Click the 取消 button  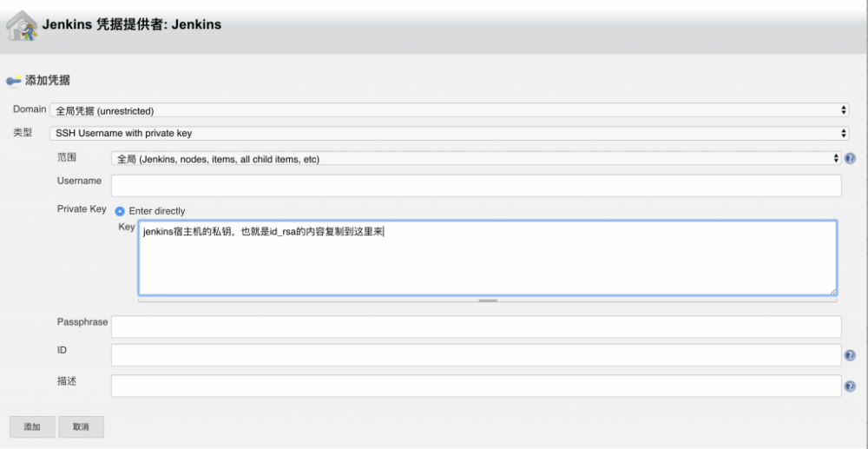(x=81, y=427)
